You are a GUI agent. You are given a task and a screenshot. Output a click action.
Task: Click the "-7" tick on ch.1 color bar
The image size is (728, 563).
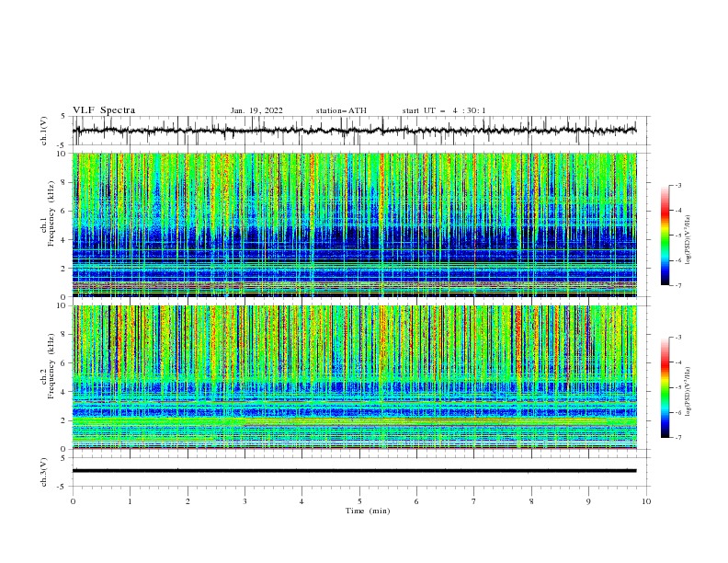[677, 285]
